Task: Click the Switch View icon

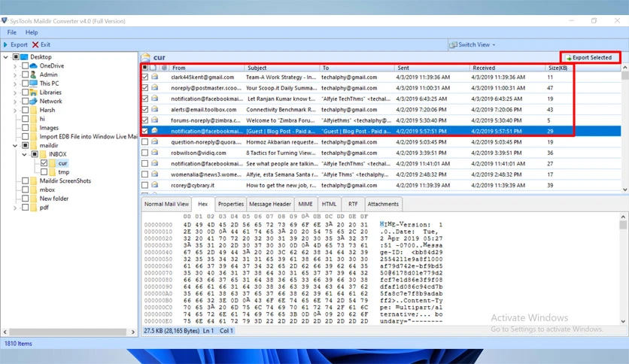Action: click(x=453, y=44)
